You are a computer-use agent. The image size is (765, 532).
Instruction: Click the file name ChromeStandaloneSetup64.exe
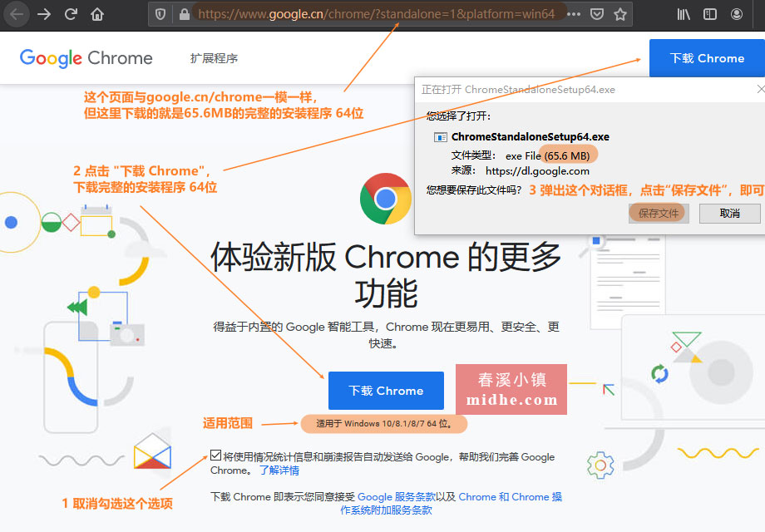coord(530,137)
